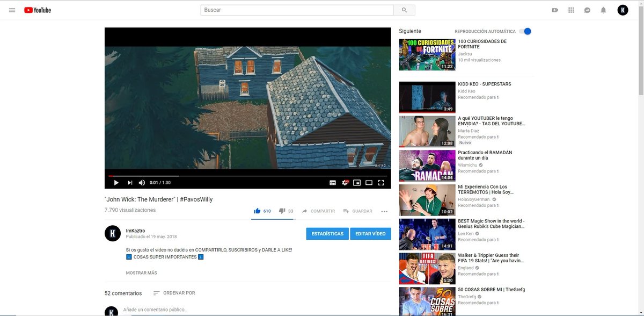
Task: Click the Jacksu channel name
Action: [x=465, y=54]
